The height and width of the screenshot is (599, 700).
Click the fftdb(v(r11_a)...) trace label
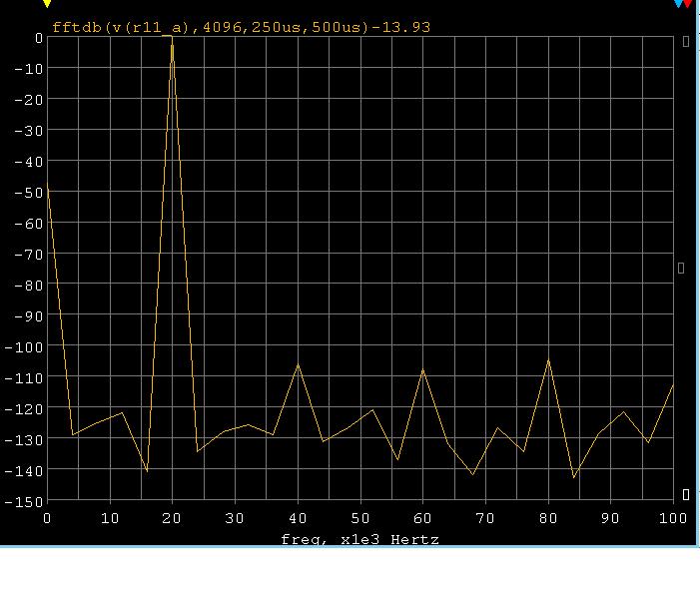coord(241,28)
